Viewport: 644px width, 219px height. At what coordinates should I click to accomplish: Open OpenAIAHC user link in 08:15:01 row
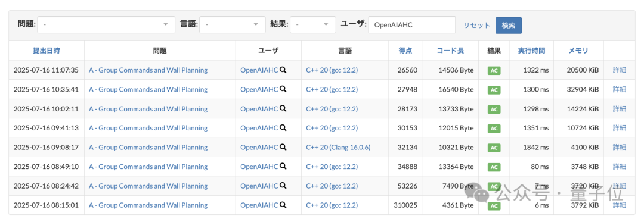click(x=259, y=205)
